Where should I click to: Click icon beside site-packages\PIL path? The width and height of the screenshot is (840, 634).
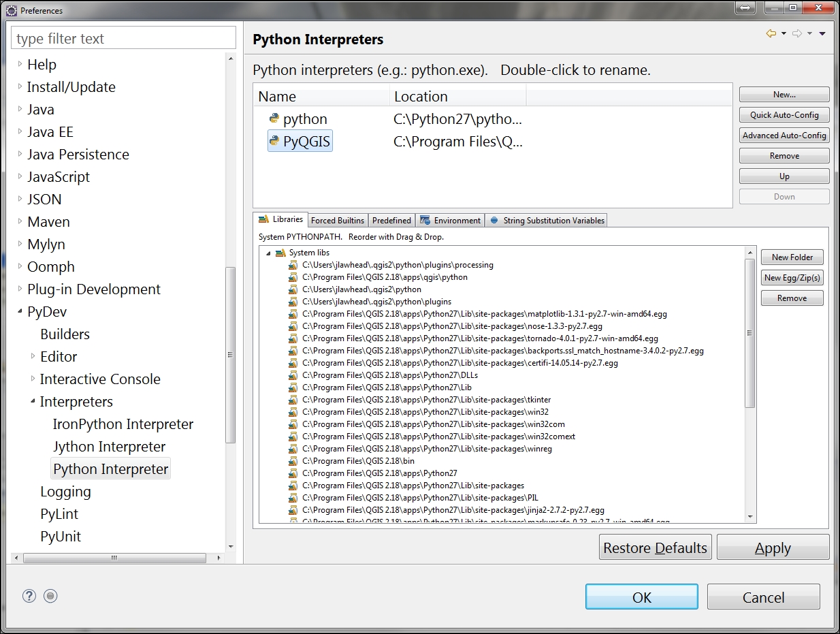[293, 498]
